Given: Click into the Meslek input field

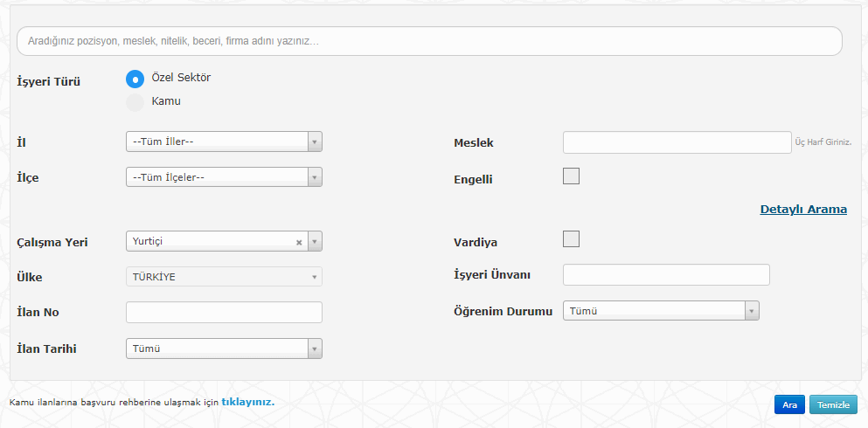Looking at the screenshot, I should [x=677, y=142].
